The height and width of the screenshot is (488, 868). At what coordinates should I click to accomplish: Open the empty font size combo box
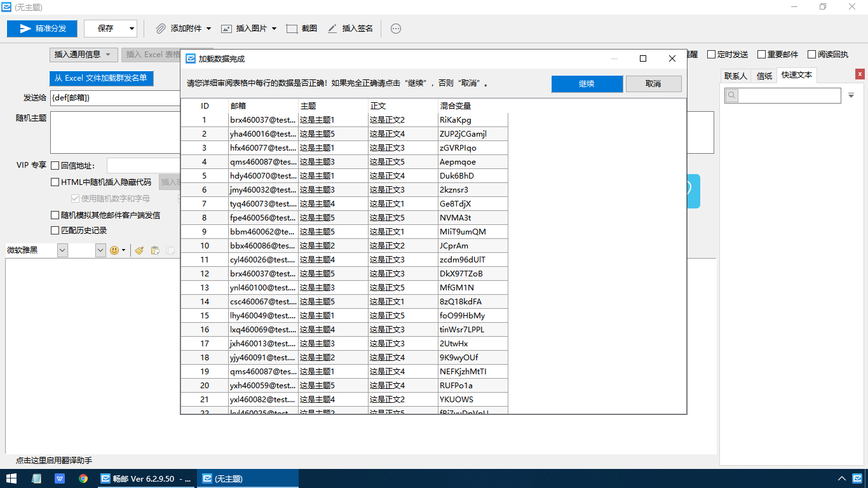pyautogui.click(x=100, y=250)
